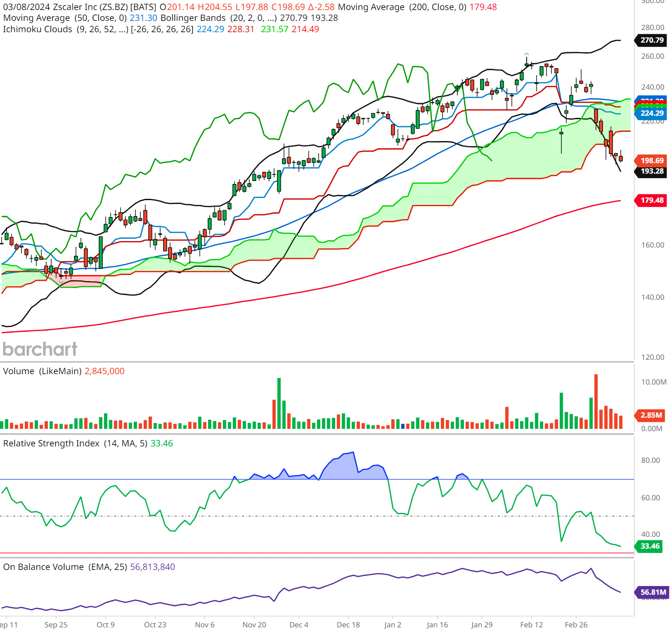Click the Volume (LikeMain) pane label
Viewport: 672px width, 633px height.
pos(42,372)
